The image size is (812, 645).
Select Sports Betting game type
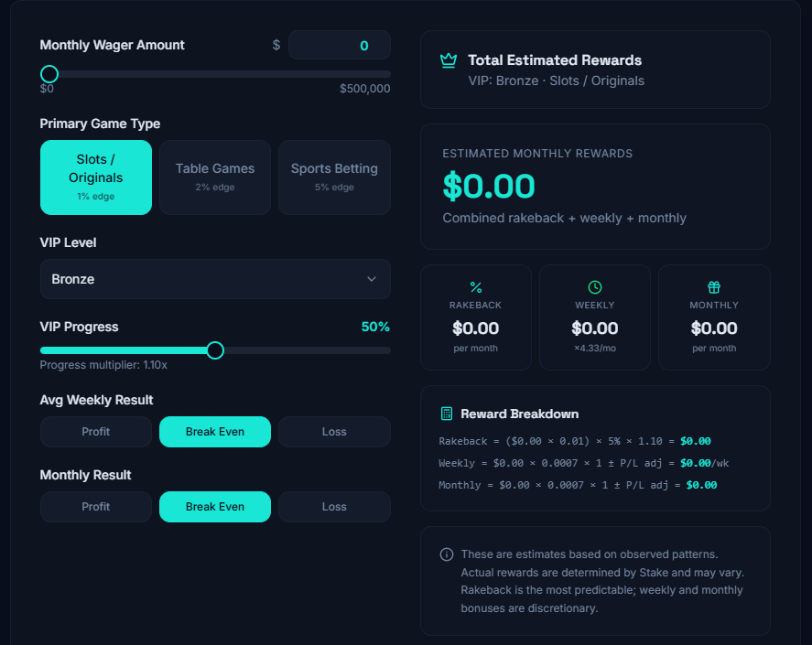click(334, 177)
